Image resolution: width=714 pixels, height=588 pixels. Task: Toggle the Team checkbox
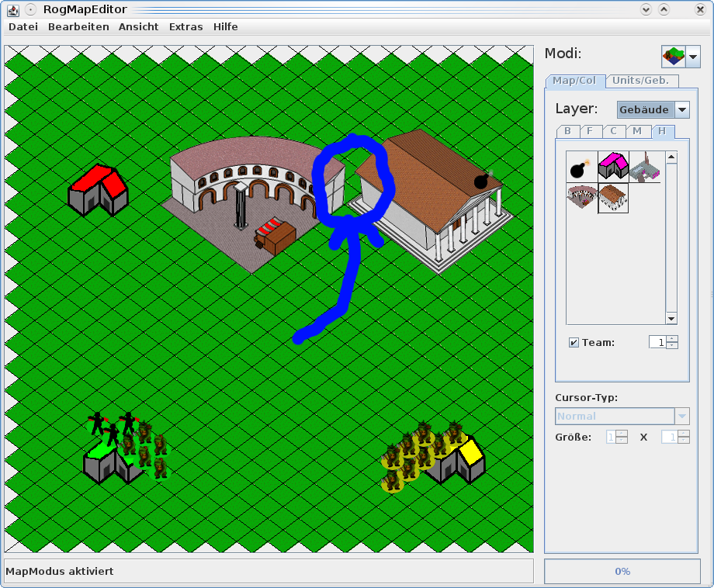click(x=574, y=342)
